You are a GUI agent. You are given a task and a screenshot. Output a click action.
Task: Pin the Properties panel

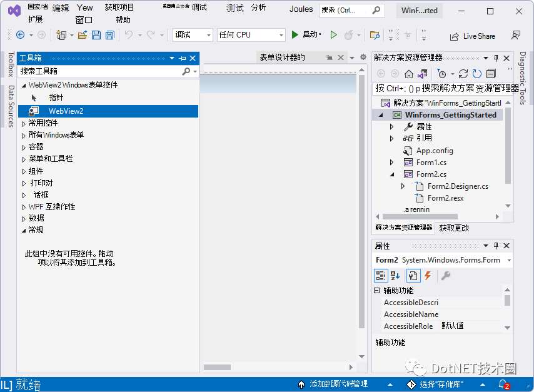[496, 246]
